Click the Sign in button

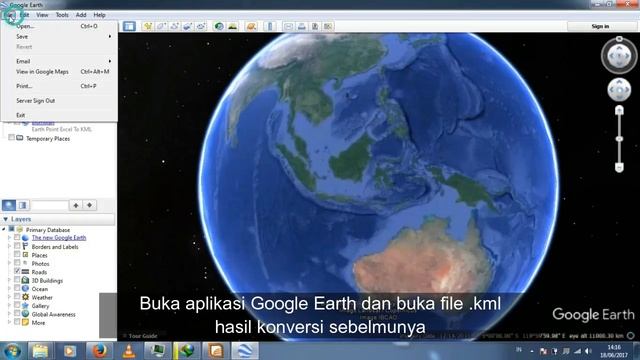(600, 26)
